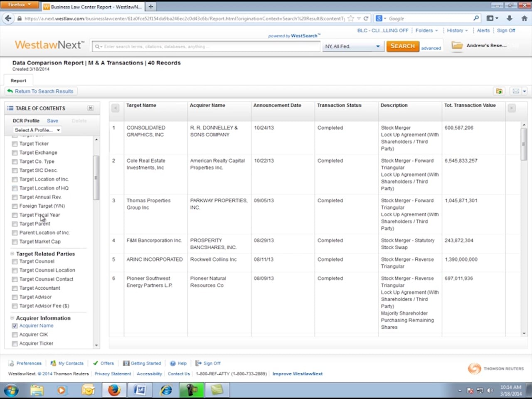This screenshot has width=532, height=399.
Task: Open Microsoft Word from the taskbar
Action: [x=140, y=390]
